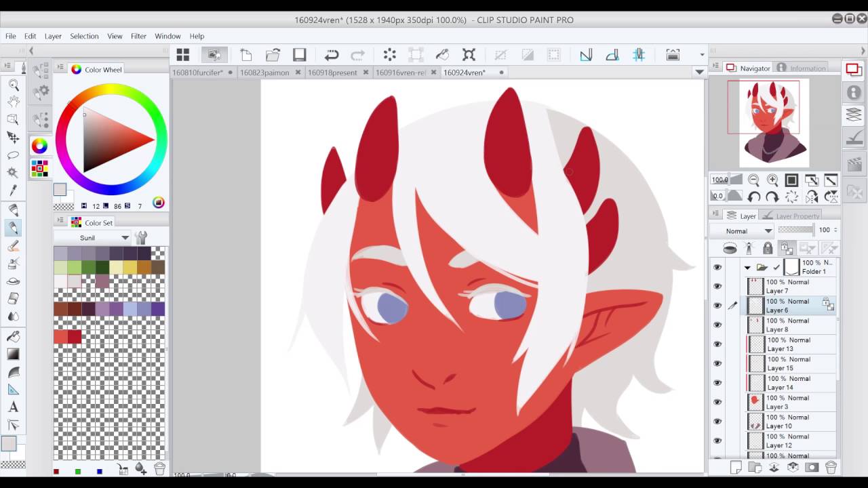Screen dimensions: 868x488
Task: Open the Filter menu
Action: (x=138, y=36)
